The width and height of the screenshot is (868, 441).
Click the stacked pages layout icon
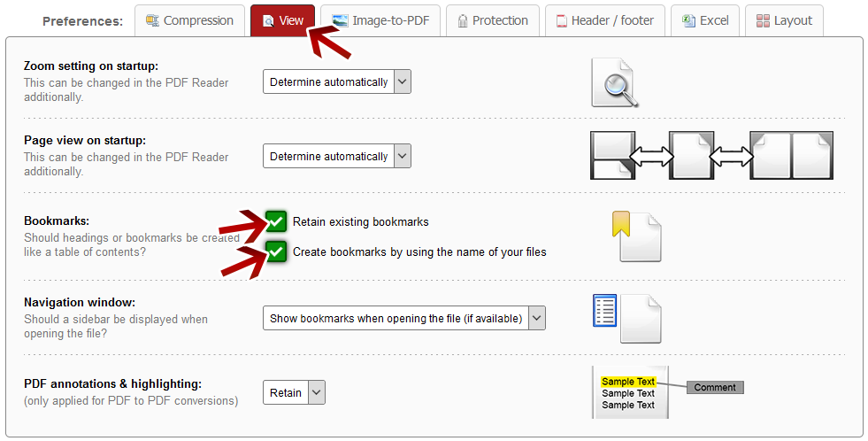click(x=610, y=156)
